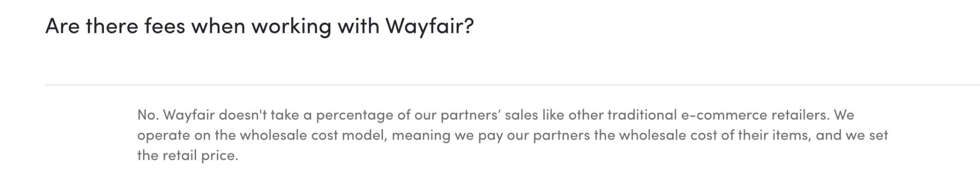The image size is (980, 196).
Task: Click the 'No.' at the answer's start
Action: point(148,115)
